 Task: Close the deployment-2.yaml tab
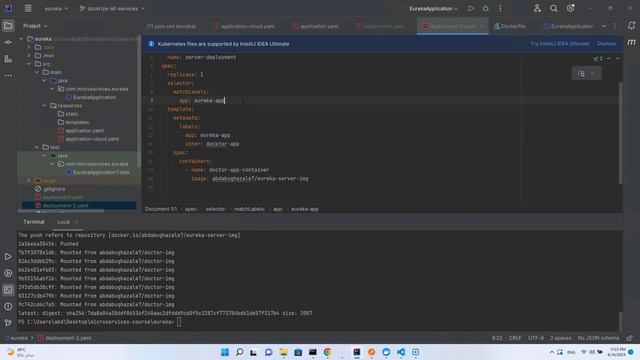(x=482, y=26)
